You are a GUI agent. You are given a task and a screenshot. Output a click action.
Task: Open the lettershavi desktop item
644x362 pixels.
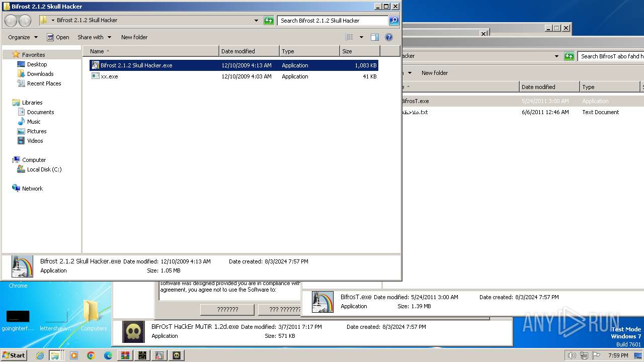[x=56, y=321]
